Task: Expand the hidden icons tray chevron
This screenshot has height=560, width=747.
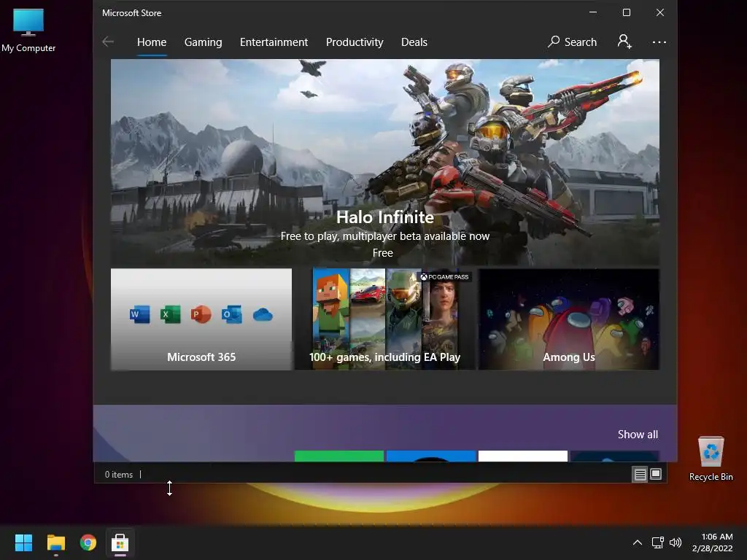Action: (x=638, y=542)
